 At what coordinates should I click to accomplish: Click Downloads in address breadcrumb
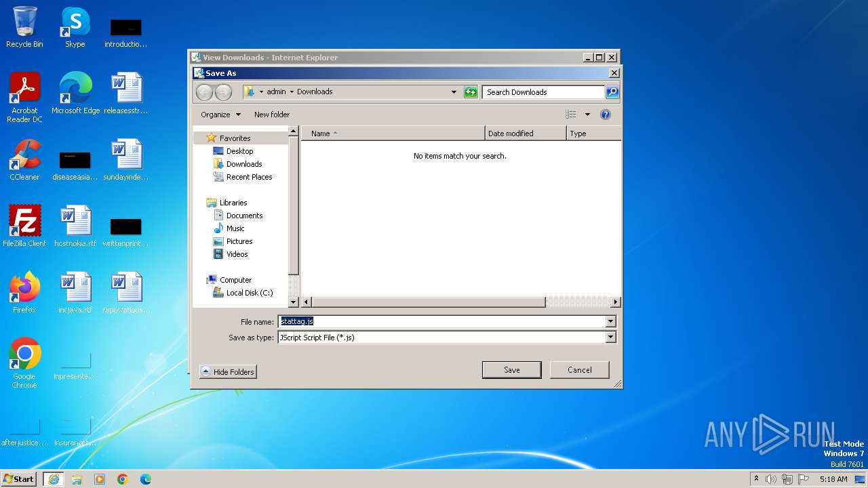[x=315, y=91]
